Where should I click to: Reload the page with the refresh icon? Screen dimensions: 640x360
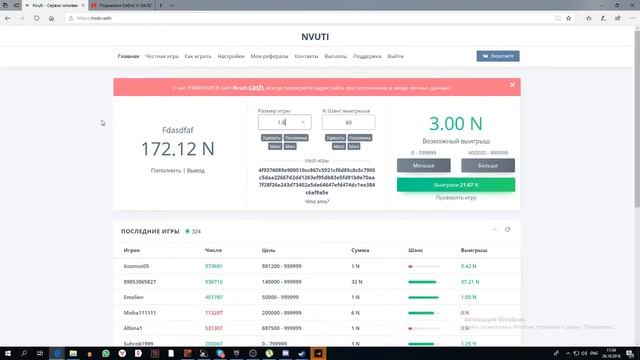[37, 18]
